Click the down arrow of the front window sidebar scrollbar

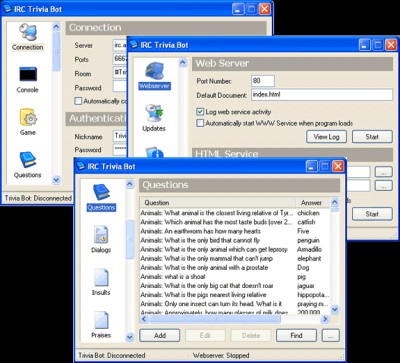pos(130,337)
